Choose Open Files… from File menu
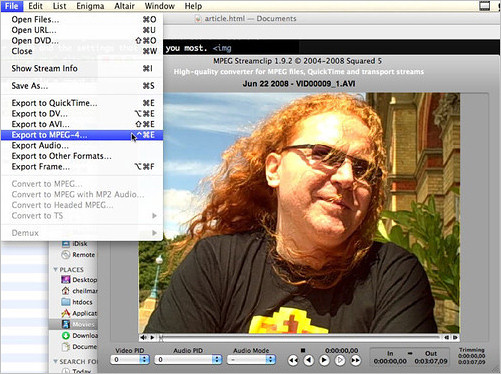Viewport: 501px width, 374px height. pyautogui.click(x=82, y=19)
